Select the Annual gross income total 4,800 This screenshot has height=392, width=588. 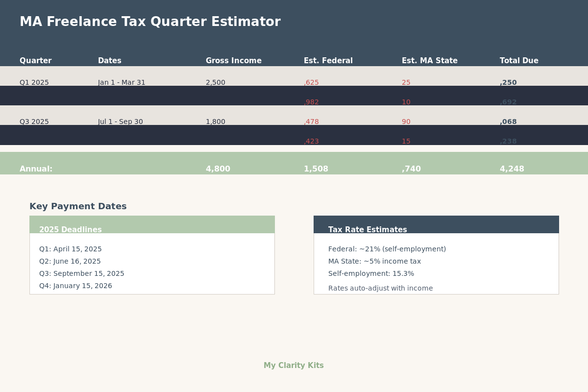218,169
